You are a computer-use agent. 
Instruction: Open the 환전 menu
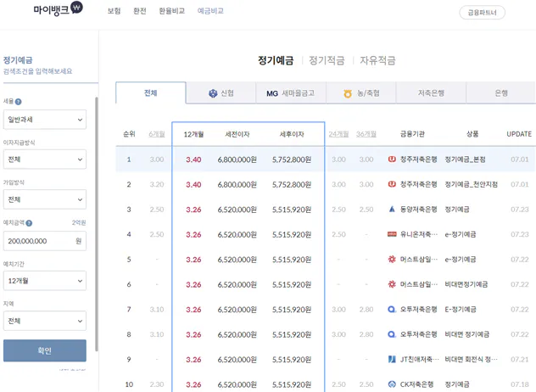[x=140, y=11]
